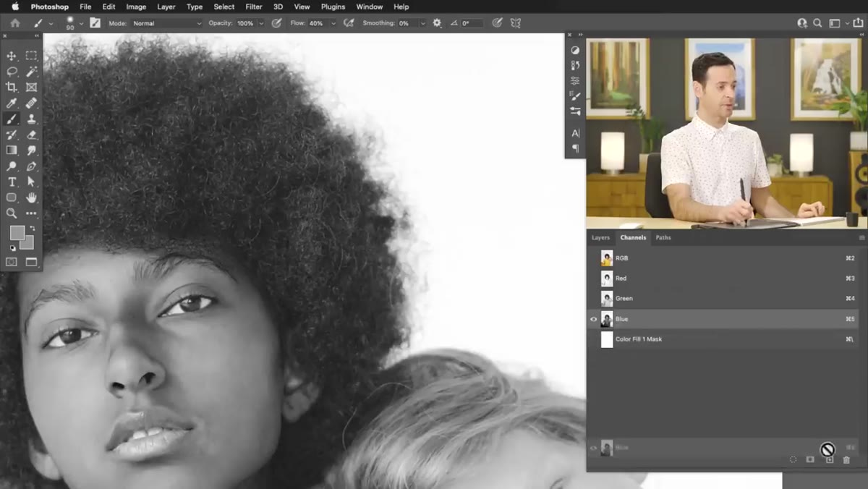Select the Rectangle shape tool
Viewport: 868px width, 489px height.
(12, 197)
